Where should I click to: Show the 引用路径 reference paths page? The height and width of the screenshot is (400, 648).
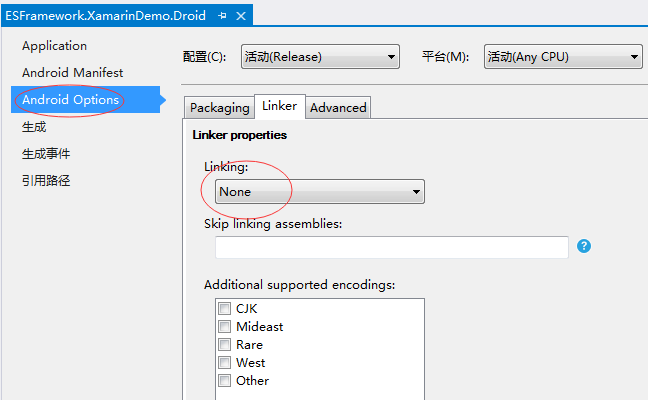tap(46, 181)
